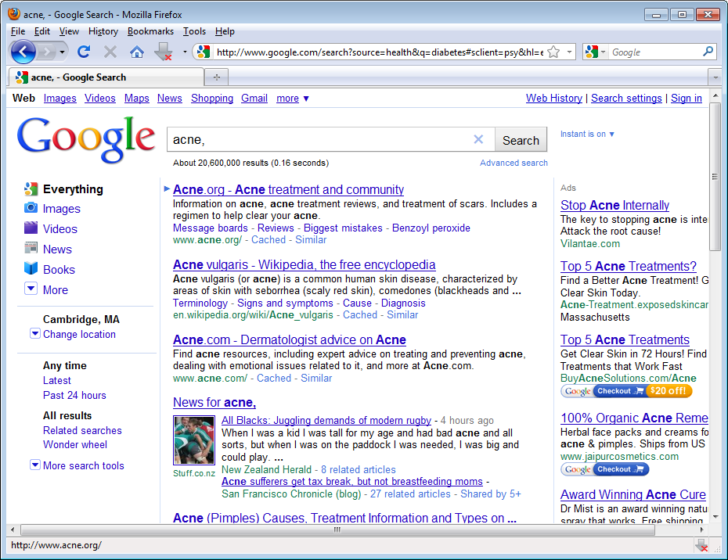Click the Sign in link
The height and width of the screenshot is (560, 728).
pos(687,98)
